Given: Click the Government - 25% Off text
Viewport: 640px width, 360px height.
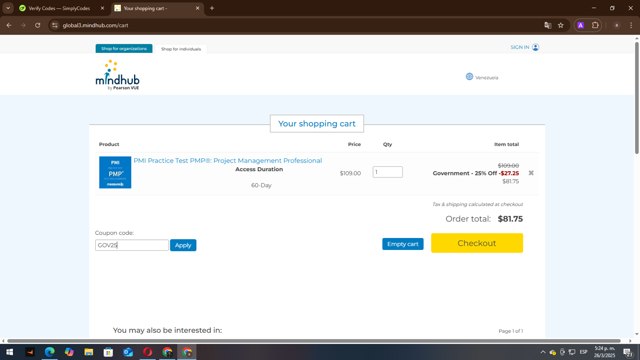Looking at the screenshot, I should tap(464, 173).
